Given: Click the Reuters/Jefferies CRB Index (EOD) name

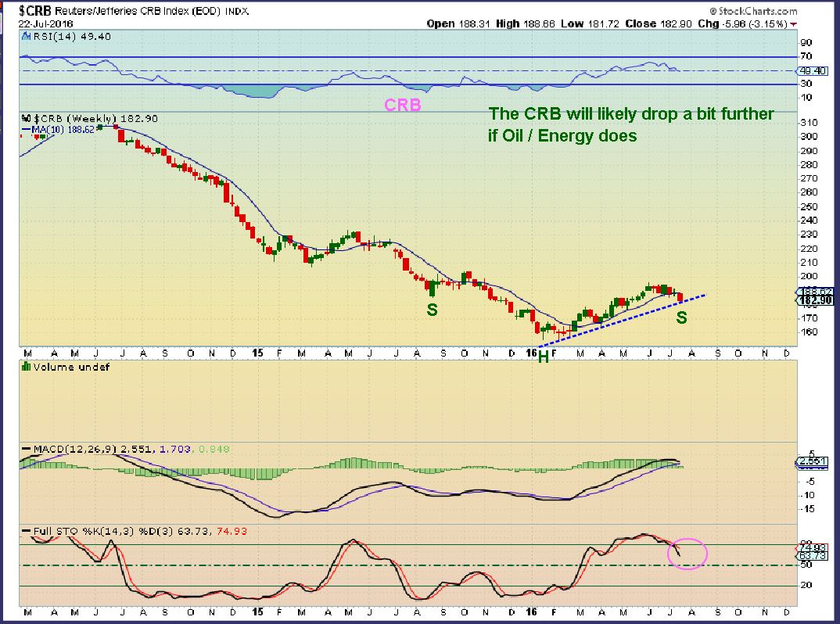Looking at the screenshot, I should 138,11.
